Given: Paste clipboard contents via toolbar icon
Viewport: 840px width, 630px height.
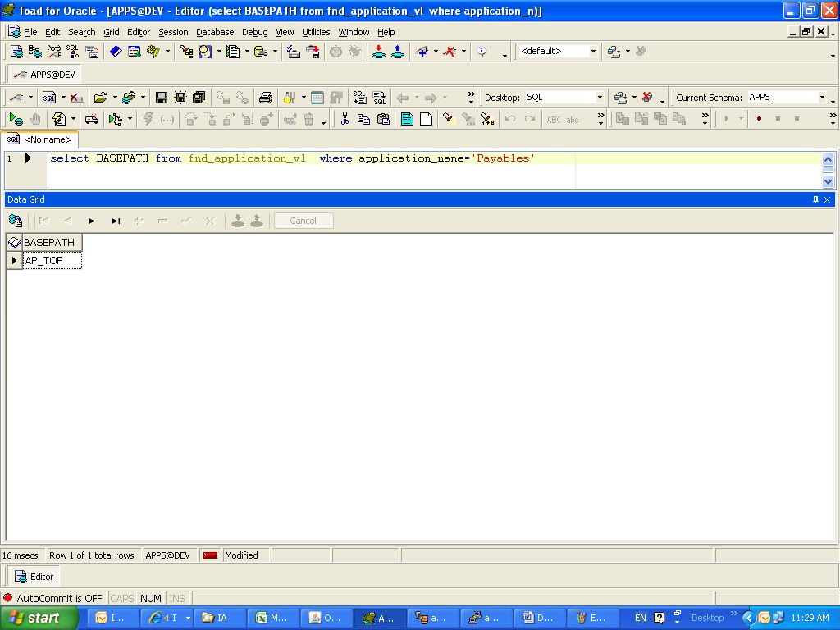Looking at the screenshot, I should (382, 119).
